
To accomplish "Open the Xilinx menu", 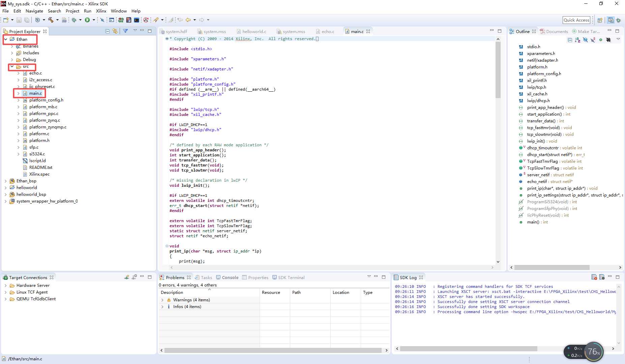I will coord(101,11).
